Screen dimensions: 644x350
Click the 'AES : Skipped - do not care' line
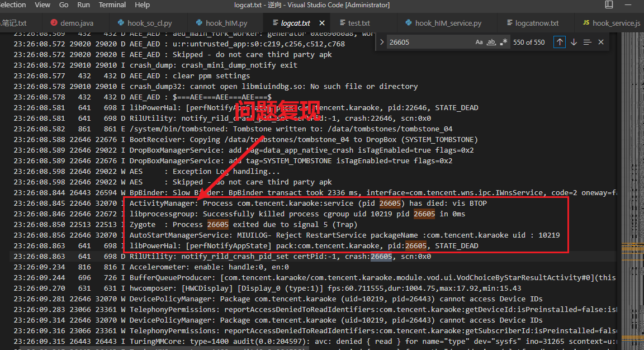point(173,182)
